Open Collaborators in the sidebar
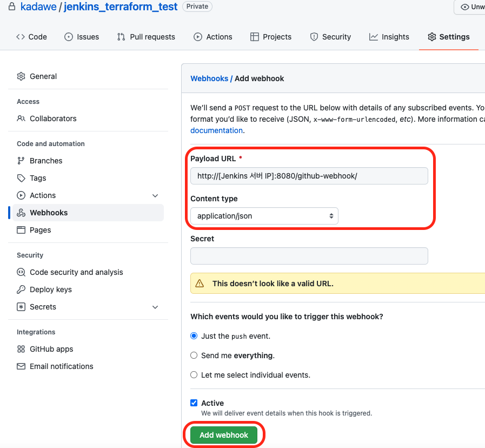The image size is (485, 448). 88,118
